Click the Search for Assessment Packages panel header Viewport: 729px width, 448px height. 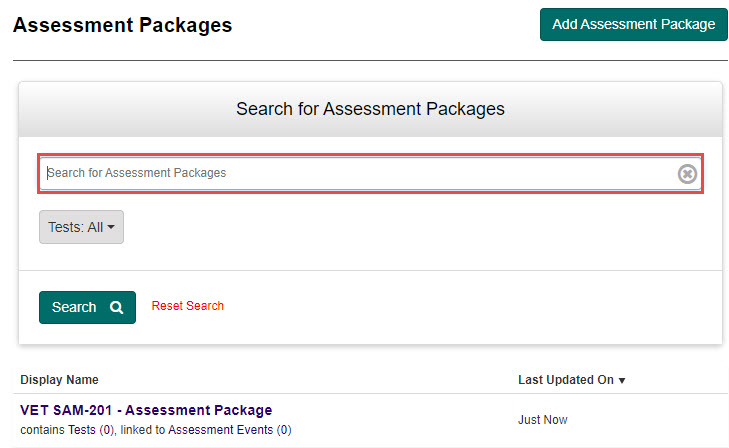click(370, 108)
